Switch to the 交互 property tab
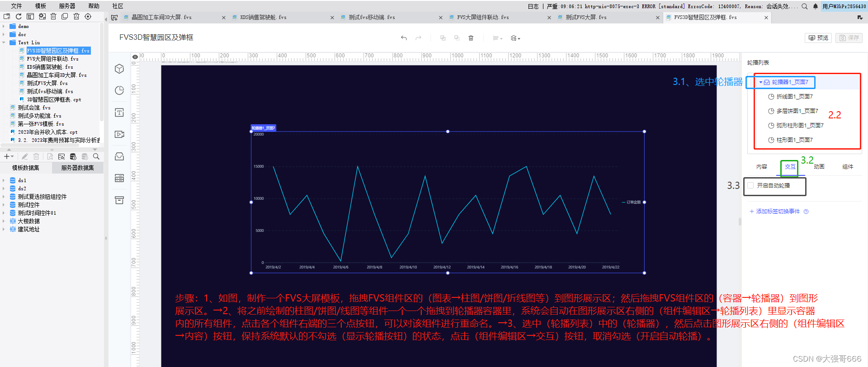 click(790, 167)
